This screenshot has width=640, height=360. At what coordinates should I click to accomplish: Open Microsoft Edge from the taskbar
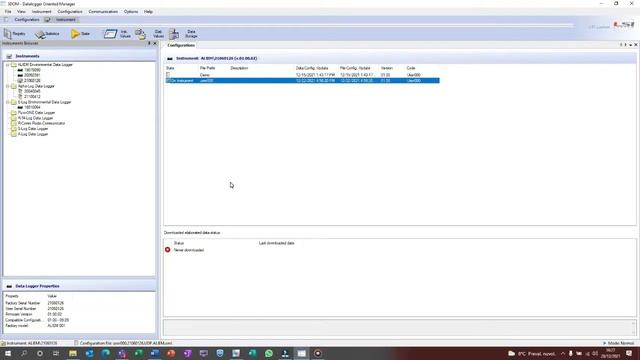coord(106,353)
